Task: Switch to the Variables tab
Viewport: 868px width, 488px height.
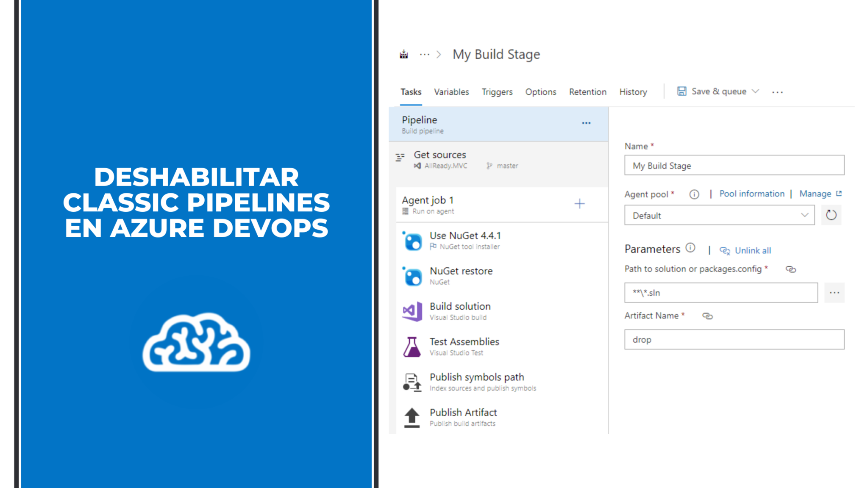Action: click(x=451, y=92)
